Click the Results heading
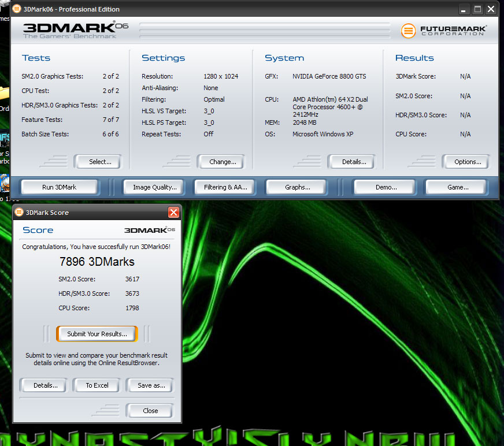 (x=414, y=58)
